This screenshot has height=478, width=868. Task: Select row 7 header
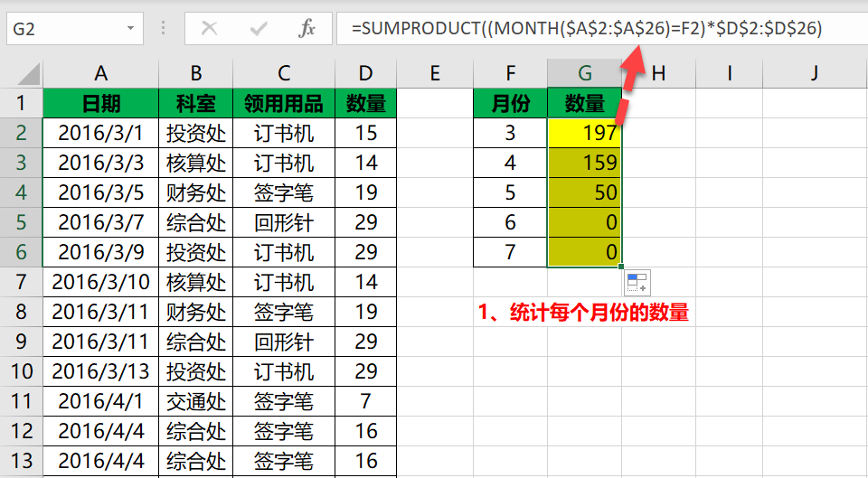21,282
